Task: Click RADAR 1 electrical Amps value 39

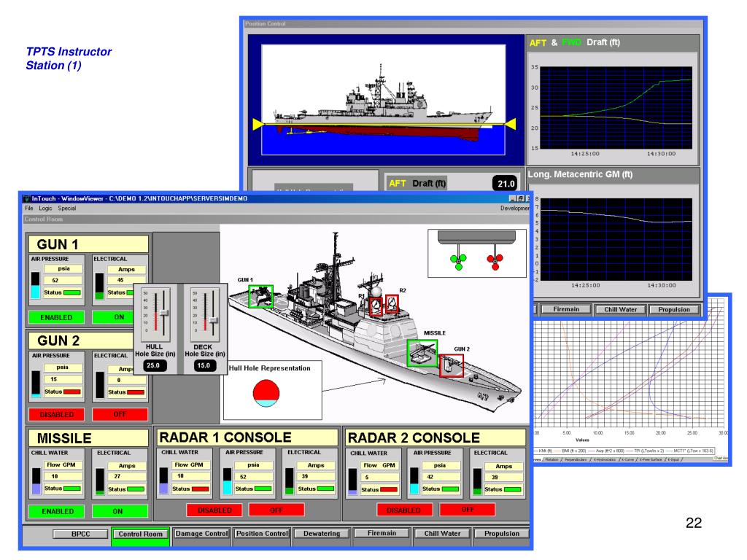Action: [x=315, y=476]
